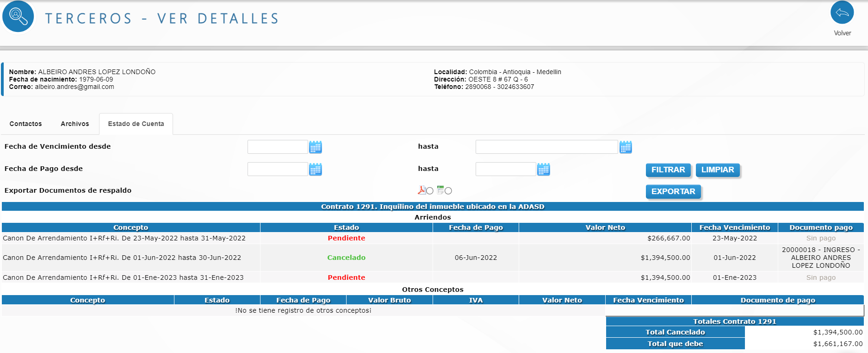Click the spreadsheet export icon
This screenshot has width=868, height=353.
coord(440,190)
